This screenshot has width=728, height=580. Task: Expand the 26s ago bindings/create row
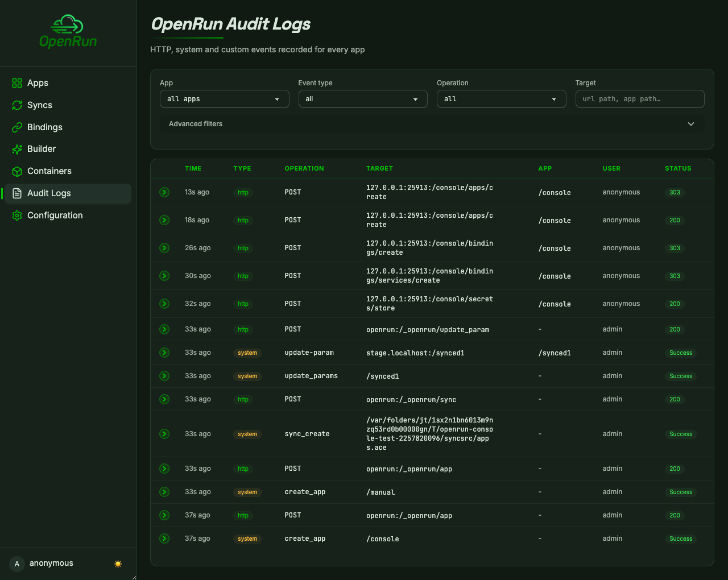pos(164,248)
